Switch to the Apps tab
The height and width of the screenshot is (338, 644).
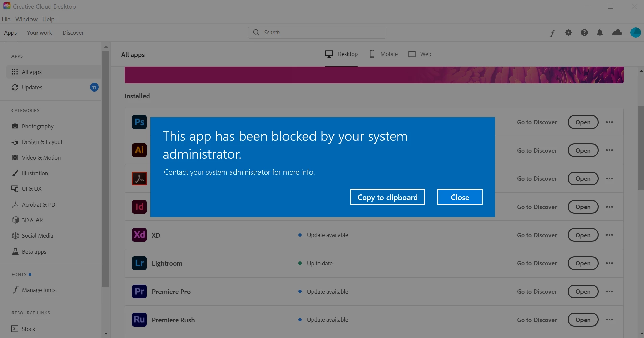click(x=10, y=33)
